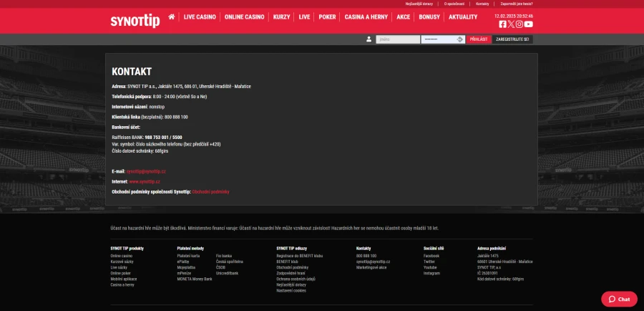Open Obchodní podmínky footer link
Image resolution: width=644 pixels, height=311 pixels.
tap(293, 267)
